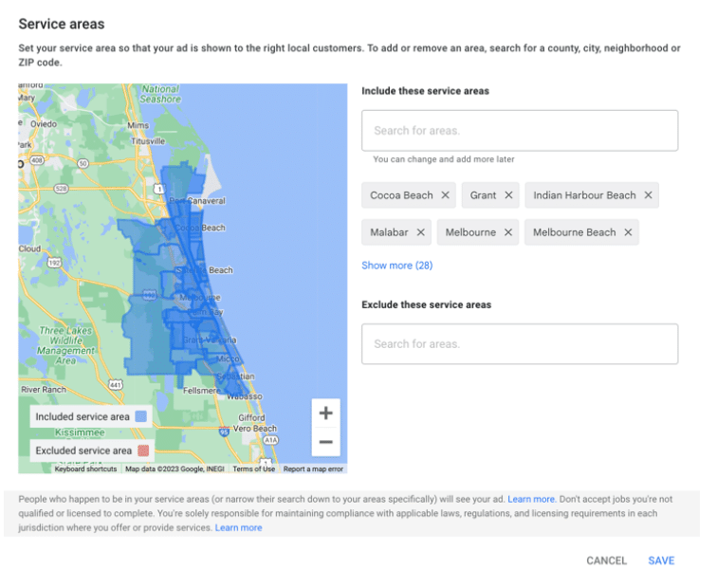
Task: Click the Vero Beach label on the map
Action: pos(255,429)
